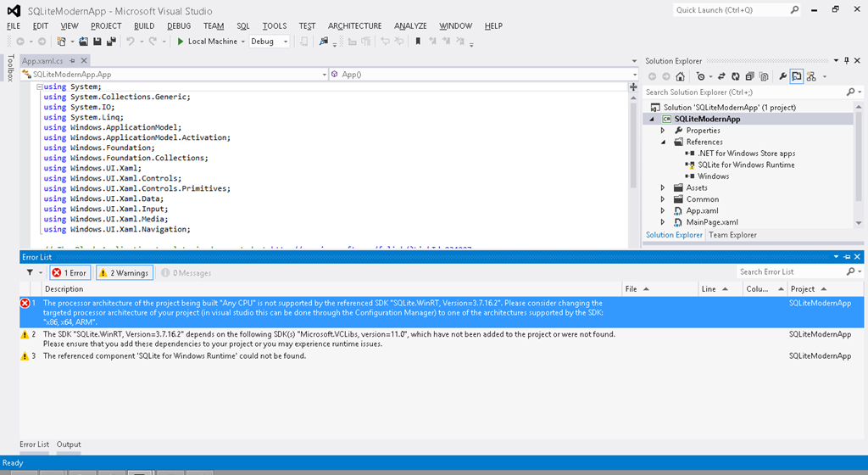Close the App.xaml.cs tab
Screen dimensions: 868x475
coord(84,61)
